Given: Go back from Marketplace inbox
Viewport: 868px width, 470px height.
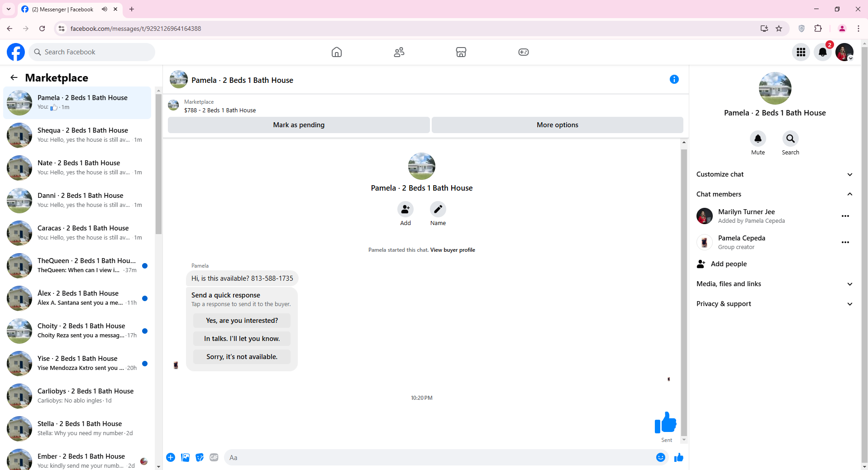Looking at the screenshot, I should pyautogui.click(x=14, y=77).
